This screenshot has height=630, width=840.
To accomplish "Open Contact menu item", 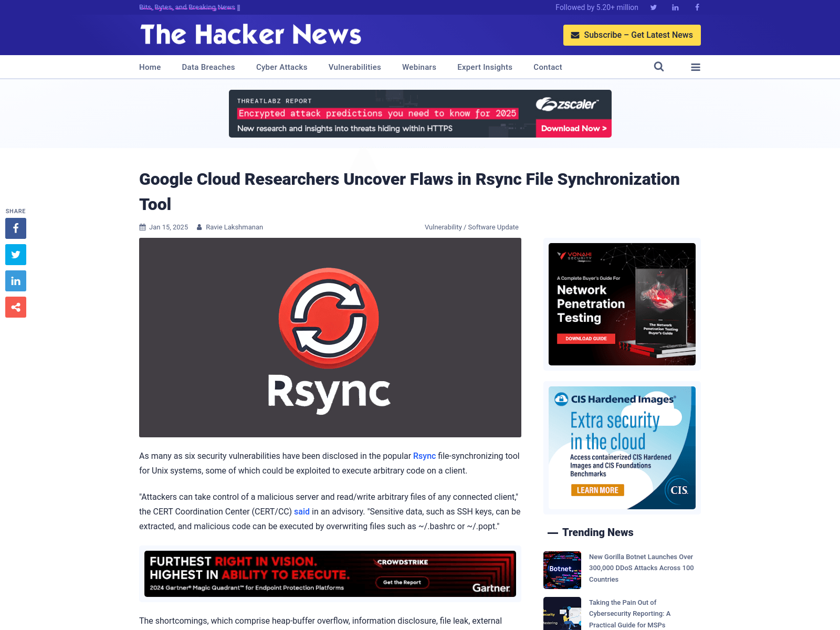I will point(548,67).
